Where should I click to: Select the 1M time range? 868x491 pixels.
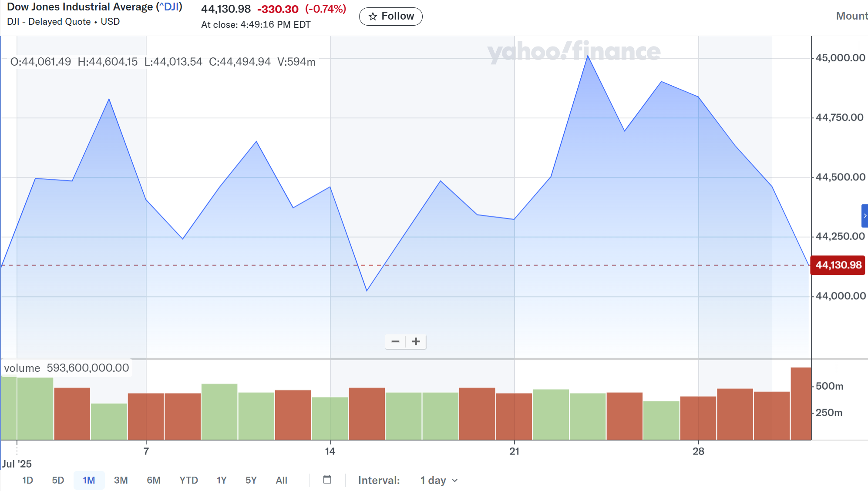point(89,480)
